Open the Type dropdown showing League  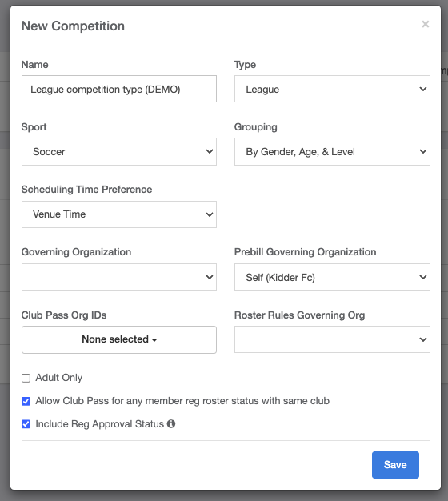(332, 89)
